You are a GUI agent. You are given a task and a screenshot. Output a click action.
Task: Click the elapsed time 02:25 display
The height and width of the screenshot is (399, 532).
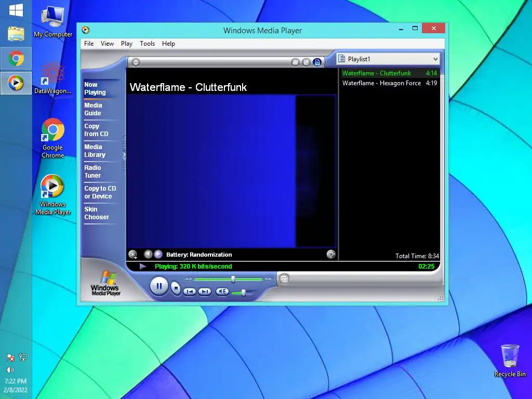coord(426,267)
